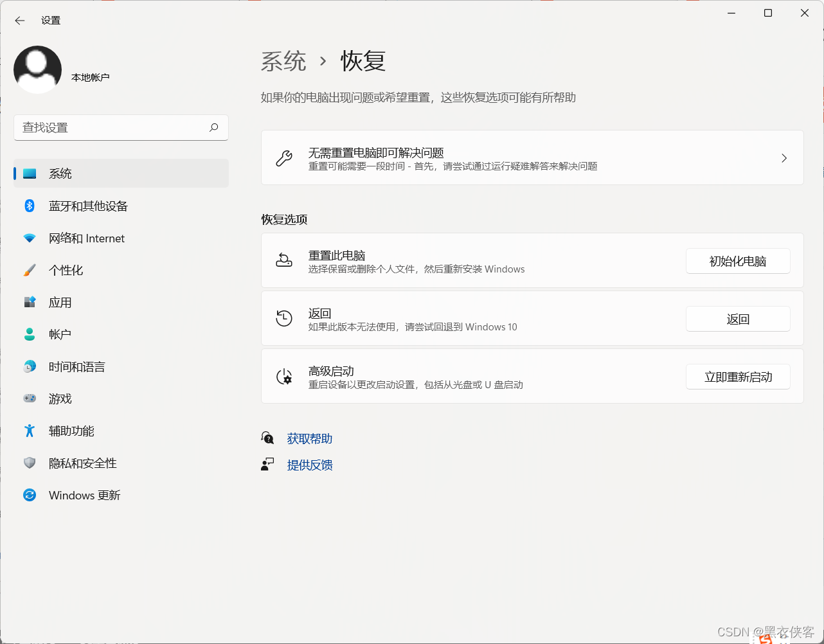Click the magnifier search icon
824x644 pixels.
pyautogui.click(x=214, y=128)
